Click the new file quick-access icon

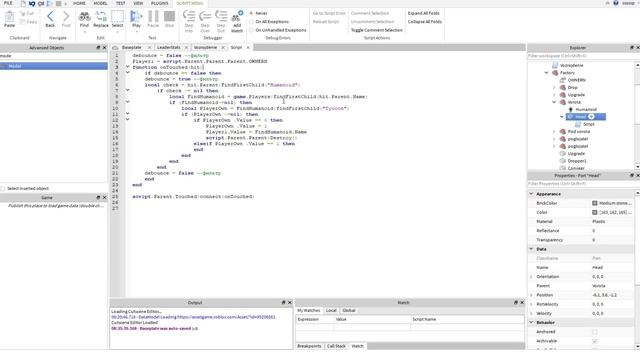click(x=23, y=3)
